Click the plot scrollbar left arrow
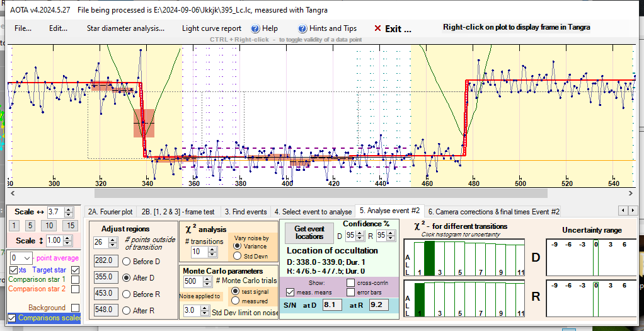This screenshot has width=644, height=331. [x=11, y=193]
